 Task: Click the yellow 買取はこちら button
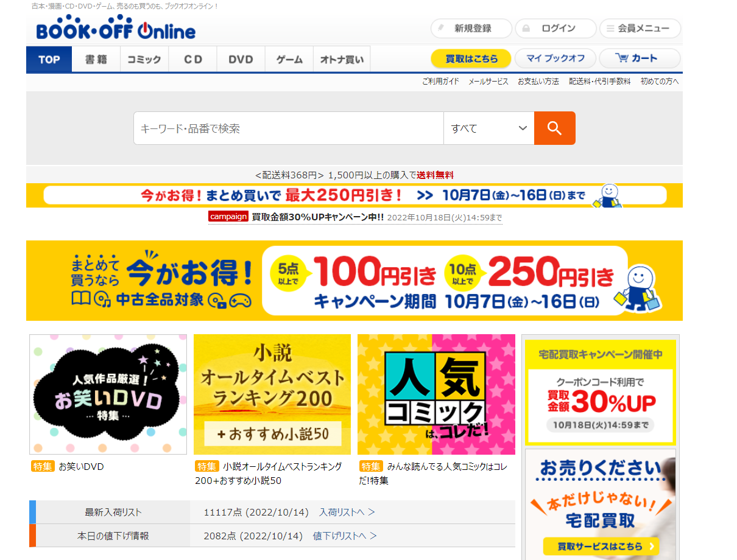click(x=471, y=58)
